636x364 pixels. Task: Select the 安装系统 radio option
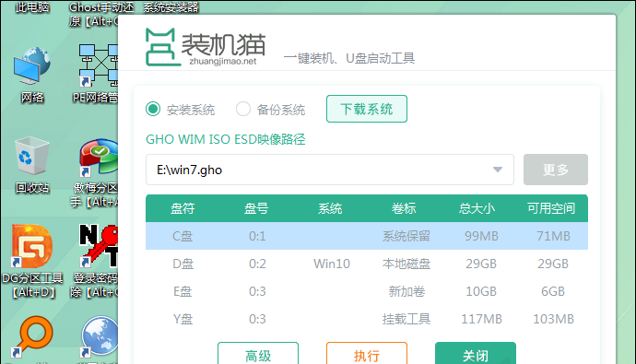(x=153, y=109)
